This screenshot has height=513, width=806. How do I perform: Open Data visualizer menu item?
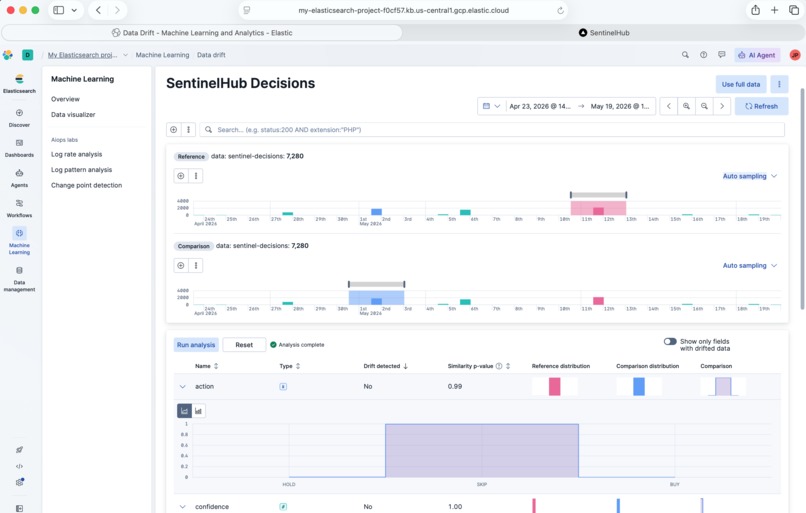73,115
